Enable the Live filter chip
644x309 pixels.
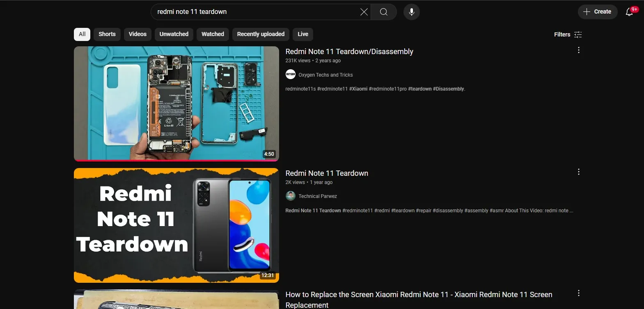click(x=303, y=34)
